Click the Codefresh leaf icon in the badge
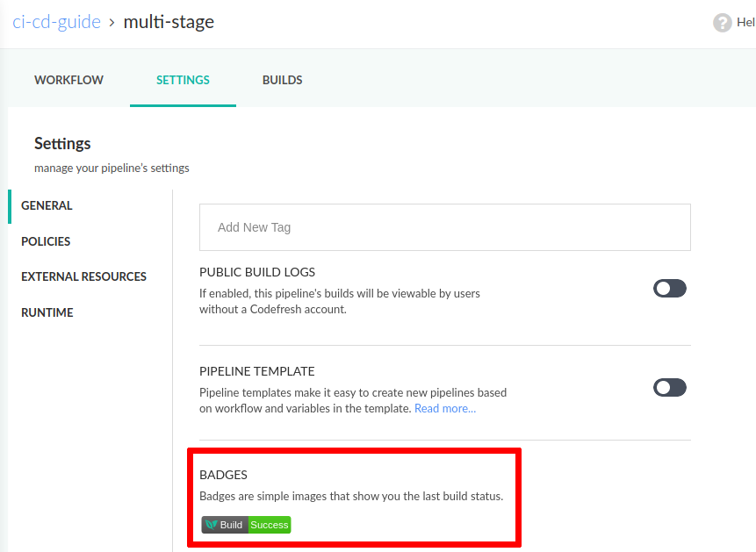Viewport: 756px width, 552px height. (x=211, y=525)
